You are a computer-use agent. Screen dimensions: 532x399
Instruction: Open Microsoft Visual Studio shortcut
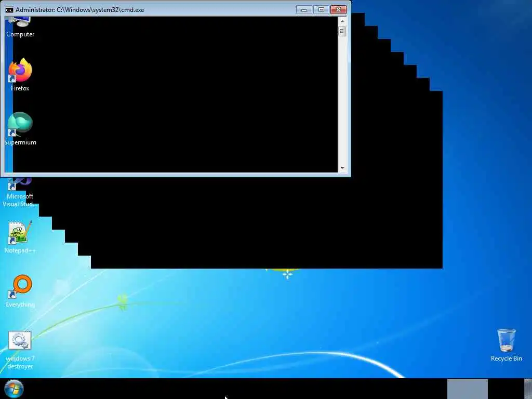(x=20, y=193)
